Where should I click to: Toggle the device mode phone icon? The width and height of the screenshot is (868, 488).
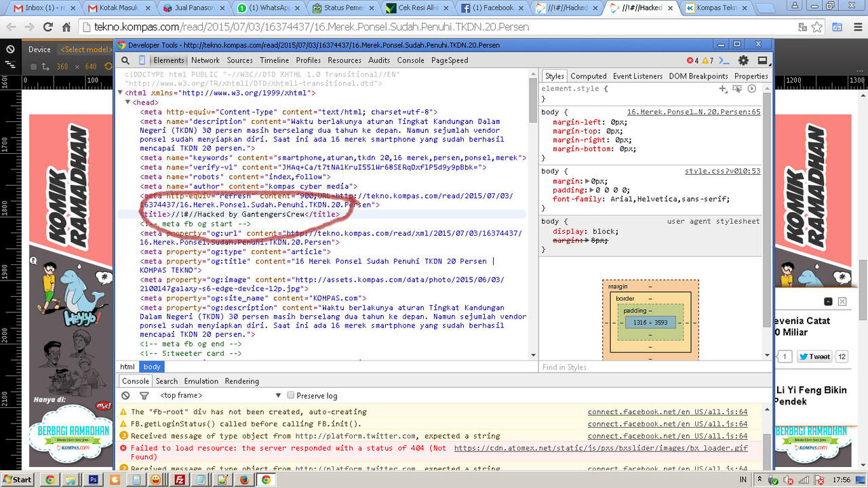click(141, 60)
